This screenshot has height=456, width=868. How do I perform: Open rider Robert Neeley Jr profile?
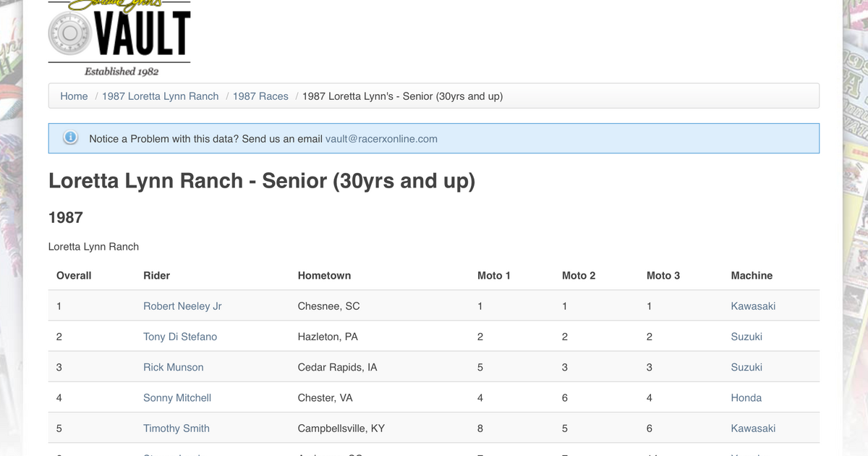pos(182,306)
